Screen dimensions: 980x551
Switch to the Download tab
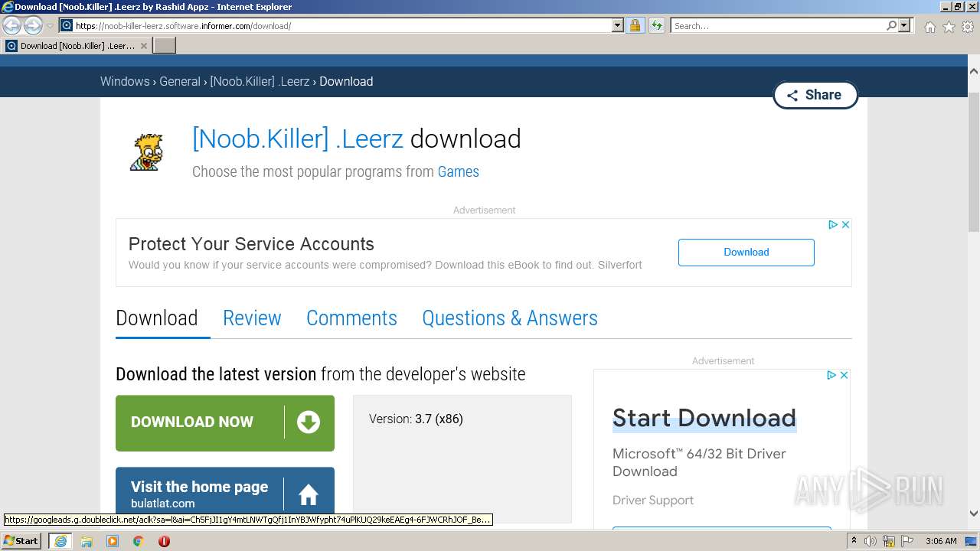(x=157, y=318)
